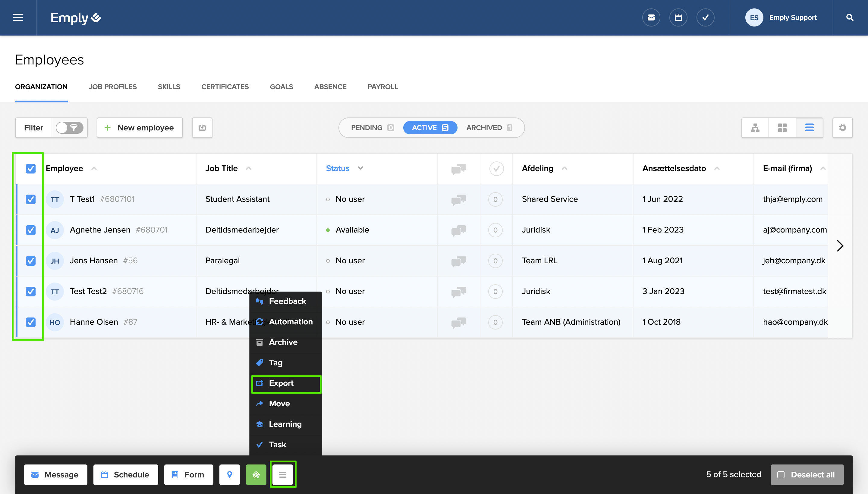
Task: Click the import employees icon button
Action: tap(202, 128)
